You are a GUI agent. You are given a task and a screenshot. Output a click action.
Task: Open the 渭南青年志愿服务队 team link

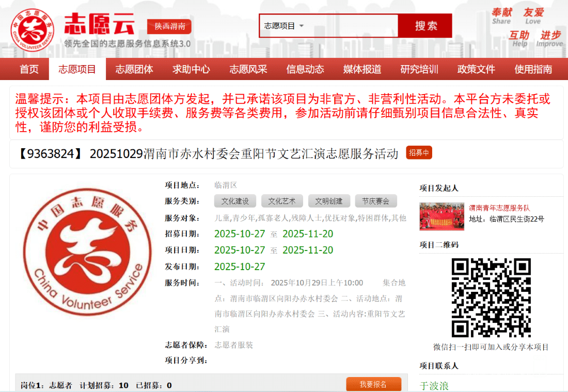pos(499,208)
